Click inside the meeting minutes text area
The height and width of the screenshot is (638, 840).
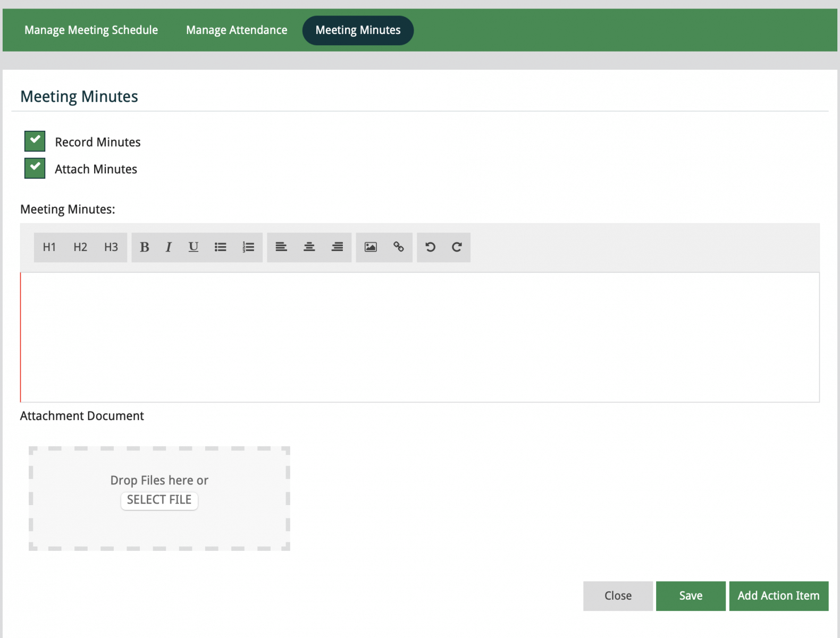point(420,337)
